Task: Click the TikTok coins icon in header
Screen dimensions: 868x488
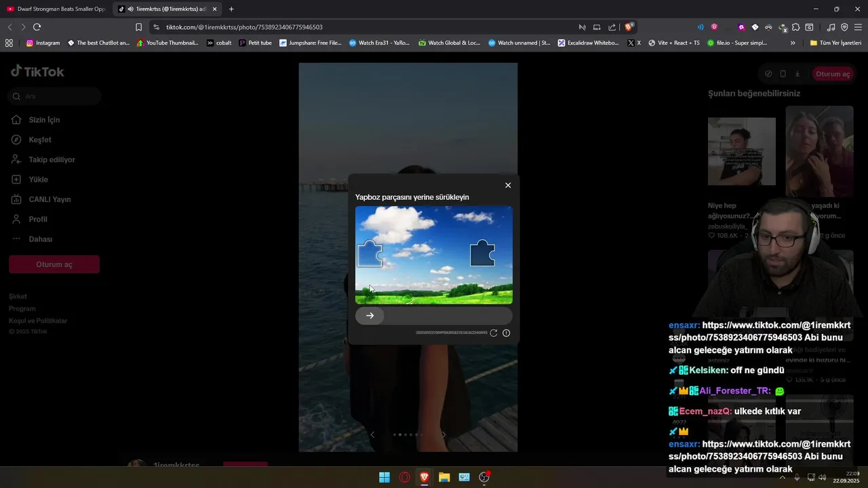Action: 768,74
